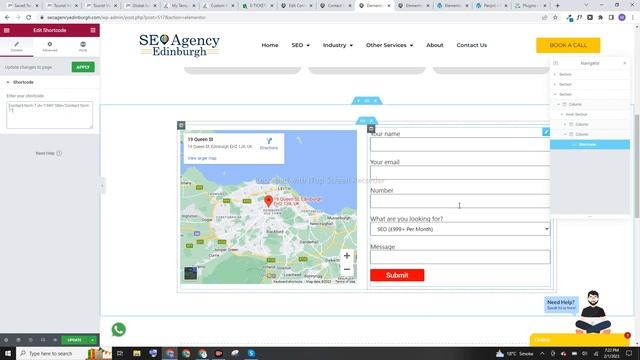Expand the second Section in Navigator
The image size is (640, 360).
click(555, 84)
